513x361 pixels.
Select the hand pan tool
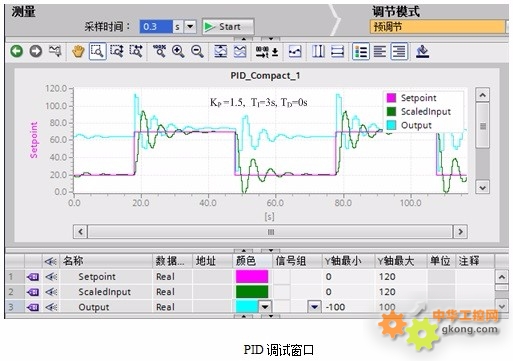pos(78,51)
